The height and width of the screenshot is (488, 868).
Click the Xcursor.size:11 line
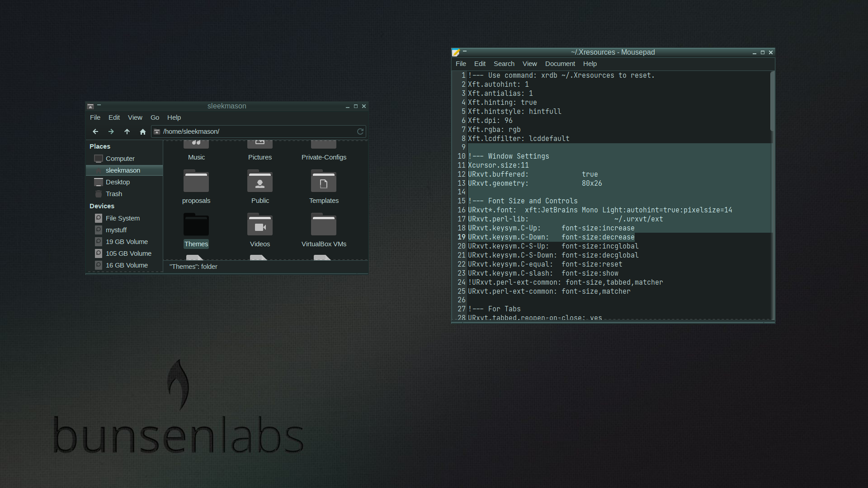[x=498, y=165]
